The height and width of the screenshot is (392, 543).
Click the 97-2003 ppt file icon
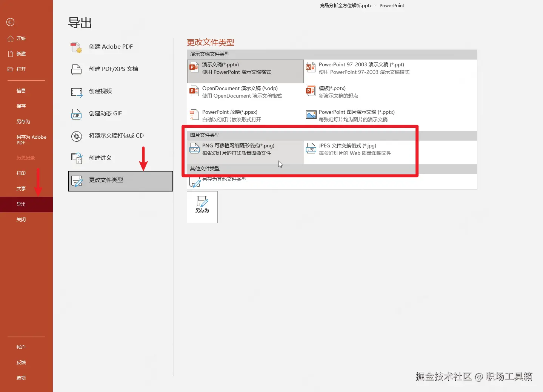pyautogui.click(x=311, y=68)
